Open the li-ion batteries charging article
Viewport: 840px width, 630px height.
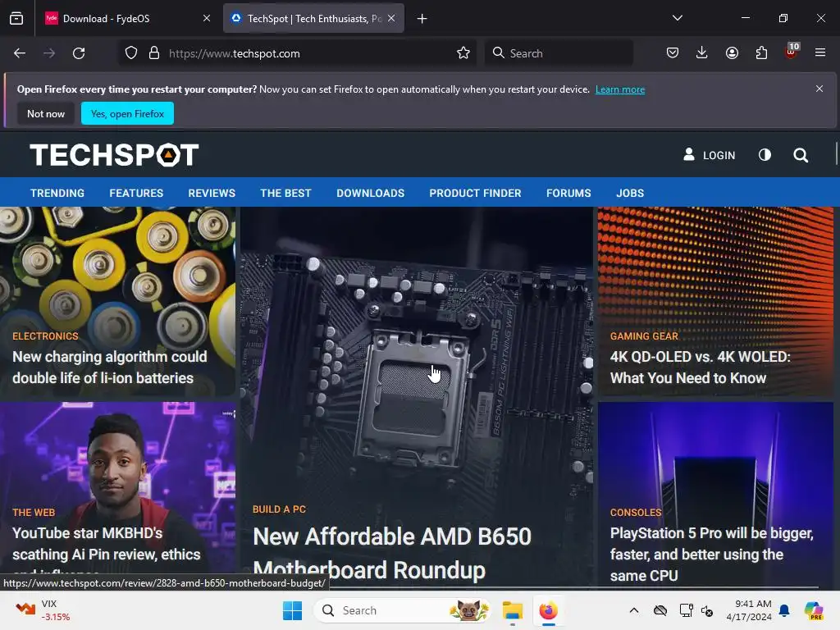[x=109, y=367]
